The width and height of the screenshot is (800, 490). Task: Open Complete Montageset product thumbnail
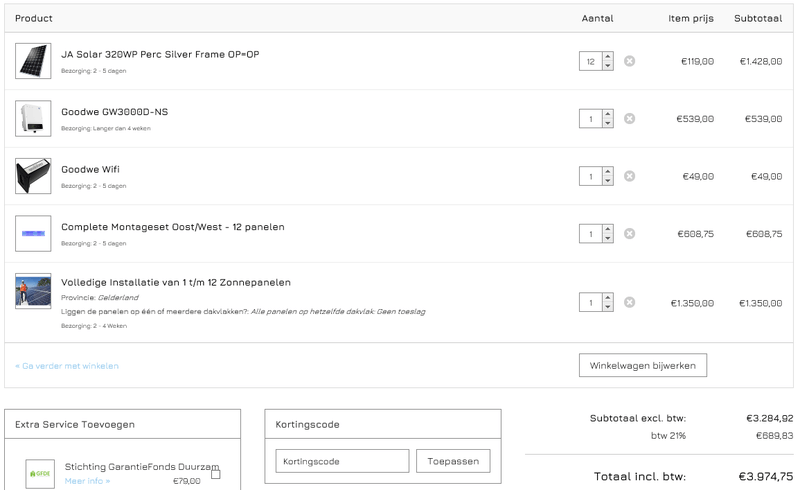coord(33,234)
